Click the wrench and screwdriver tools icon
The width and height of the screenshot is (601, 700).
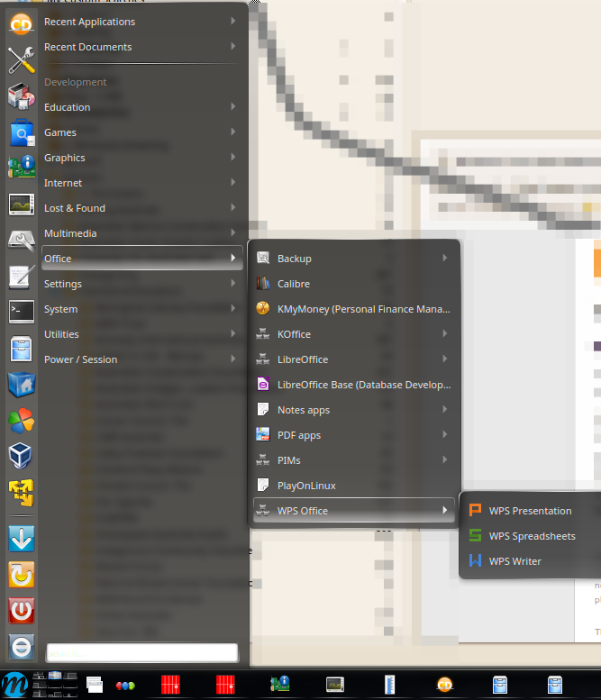pos(22,59)
